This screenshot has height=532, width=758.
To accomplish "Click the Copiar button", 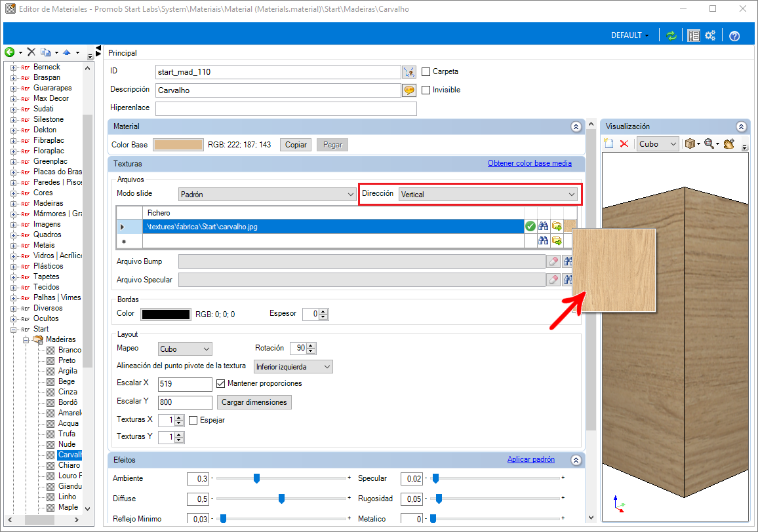I will click(296, 145).
